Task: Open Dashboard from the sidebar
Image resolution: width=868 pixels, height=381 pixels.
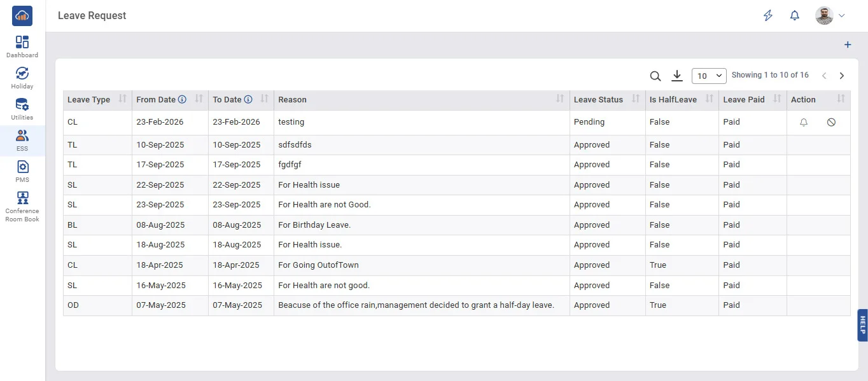Action: [22, 46]
